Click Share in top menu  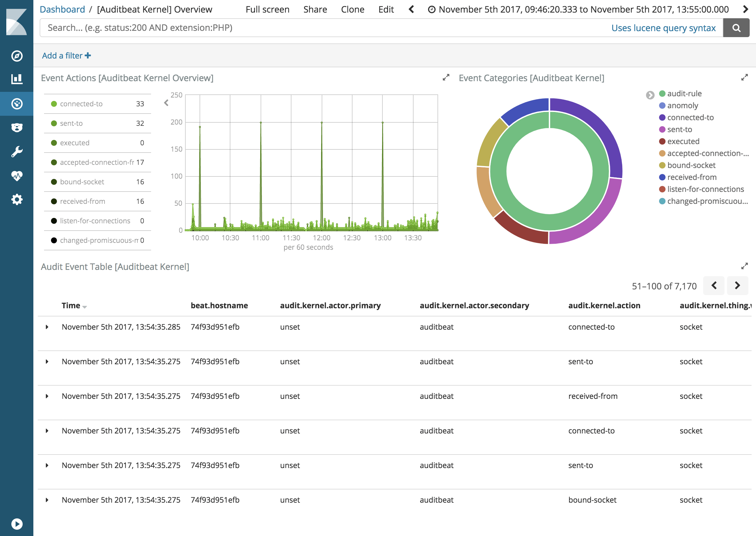point(315,9)
